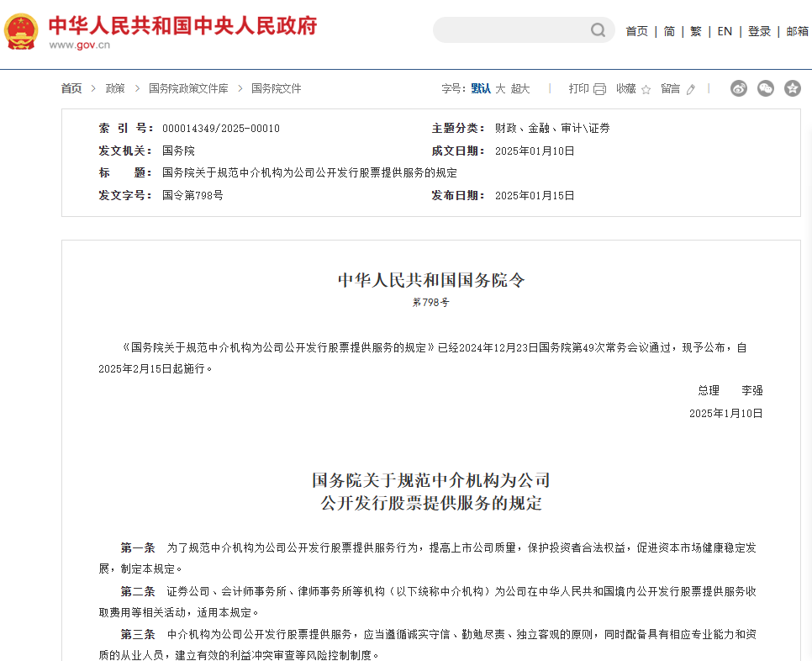Click the site title 中华人民共和国中央人民政府
This screenshot has height=661, width=812.
coord(182,25)
